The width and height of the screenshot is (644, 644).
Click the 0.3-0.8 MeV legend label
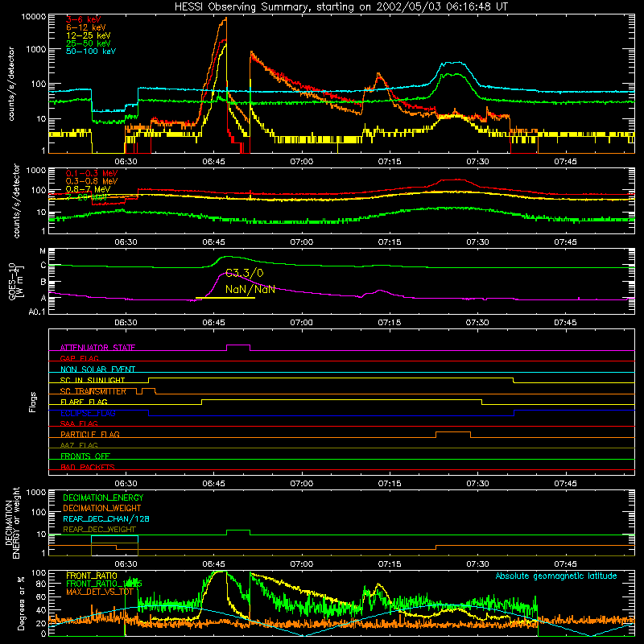92,181
